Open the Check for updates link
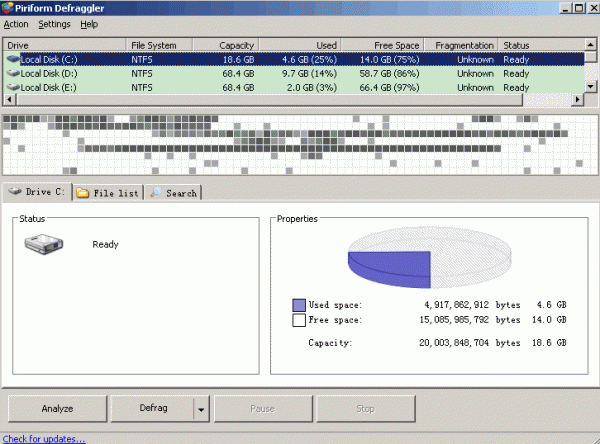The image size is (600, 444). 44,439
